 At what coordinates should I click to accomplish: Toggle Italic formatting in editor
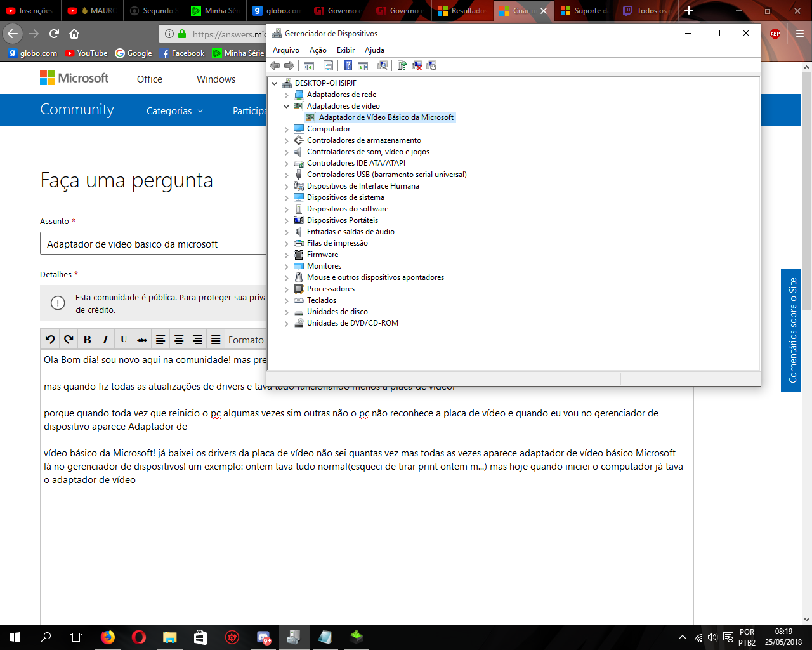click(x=105, y=340)
